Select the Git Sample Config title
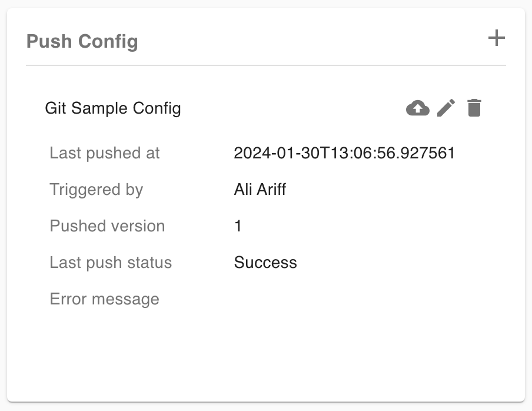 [x=113, y=108]
